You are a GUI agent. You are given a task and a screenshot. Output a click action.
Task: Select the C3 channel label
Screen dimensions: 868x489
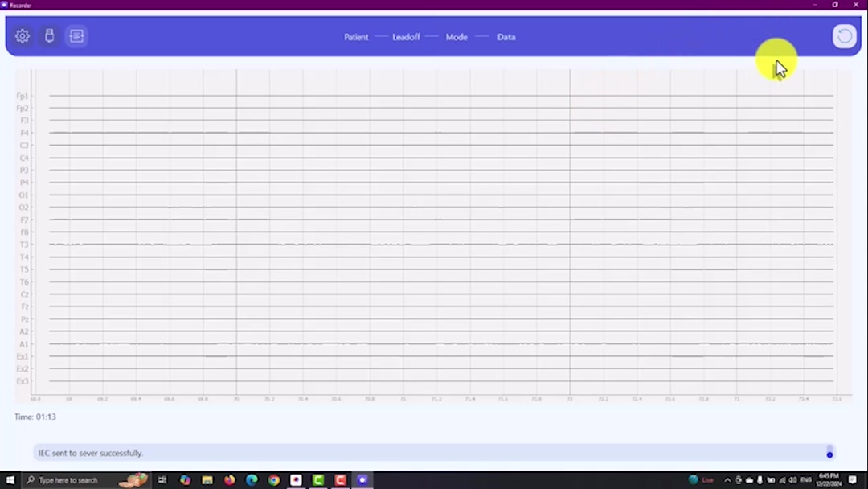pos(24,145)
